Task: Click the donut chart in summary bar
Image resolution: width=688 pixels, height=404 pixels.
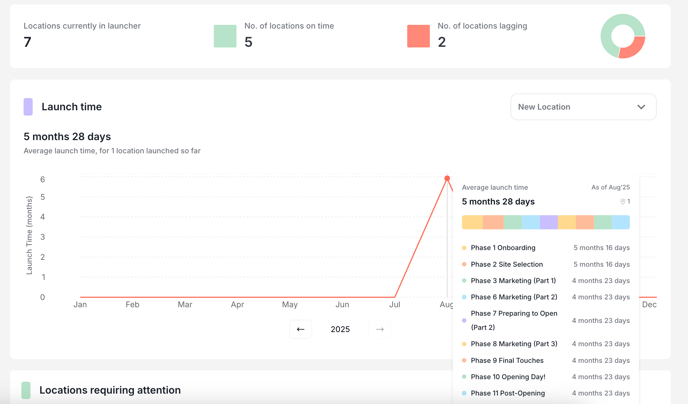Action: coord(623,37)
